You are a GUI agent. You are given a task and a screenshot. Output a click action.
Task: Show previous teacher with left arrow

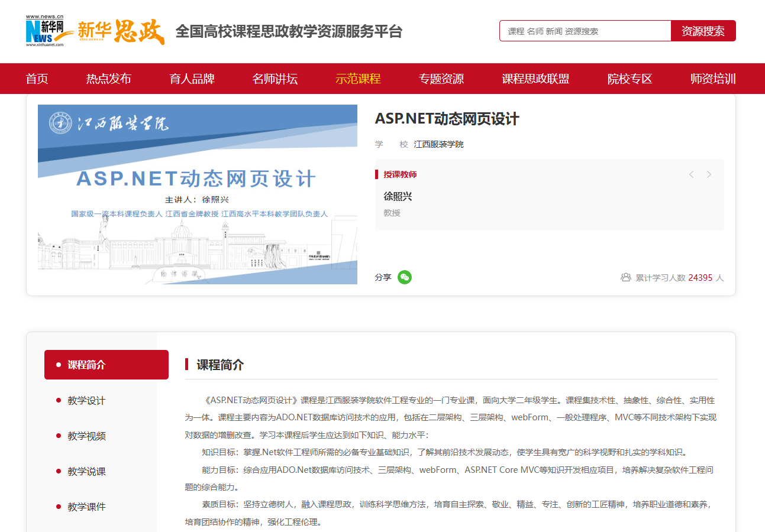[x=691, y=174]
